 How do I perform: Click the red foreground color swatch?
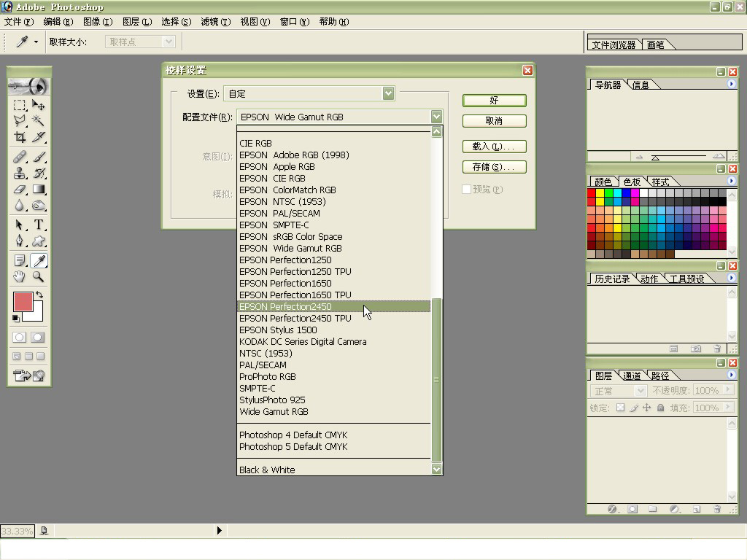[22, 301]
